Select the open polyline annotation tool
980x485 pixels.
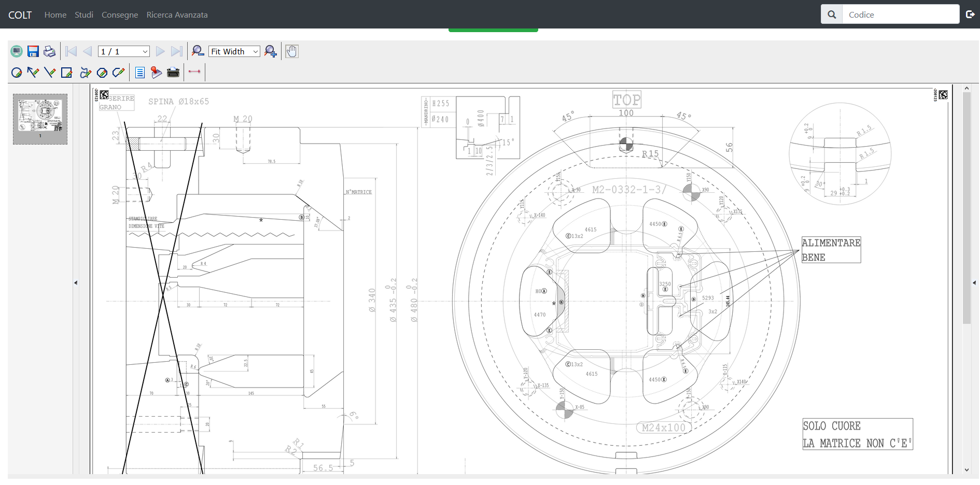coord(119,73)
